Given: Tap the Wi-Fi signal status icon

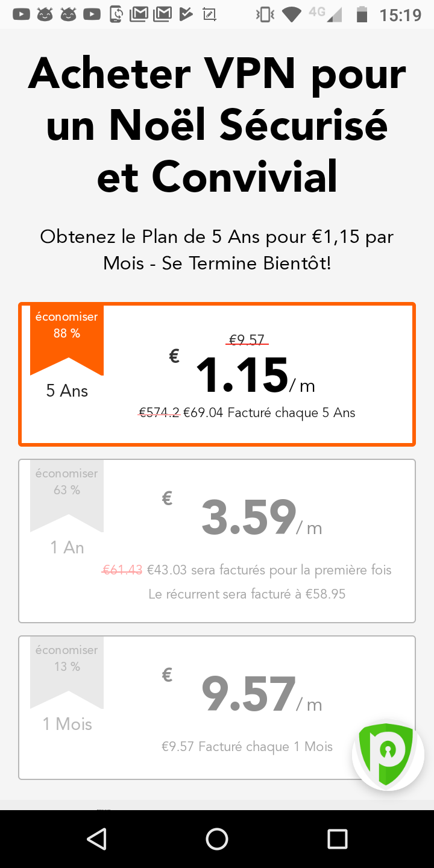Looking at the screenshot, I should (x=292, y=14).
